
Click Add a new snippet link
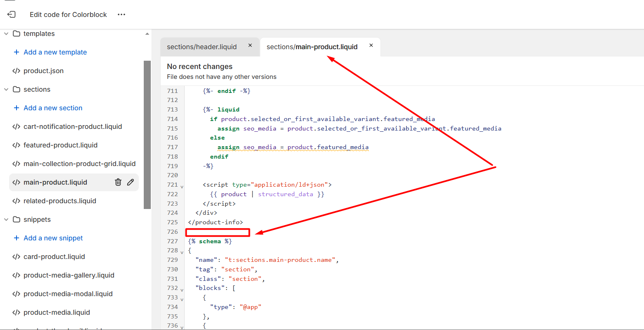(53, 238)
